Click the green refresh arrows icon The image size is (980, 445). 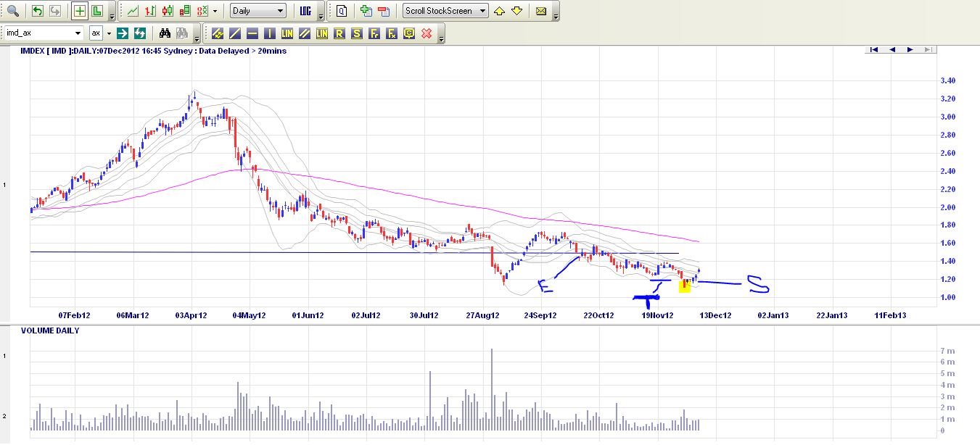click(x=140, y=33)
